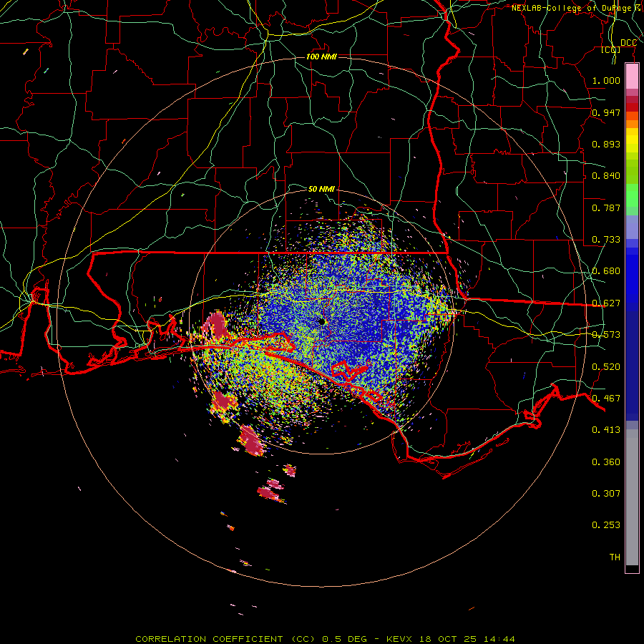Select the 0.893 scale value
This screenshot has height=644, width=644.
pos(606,144)
